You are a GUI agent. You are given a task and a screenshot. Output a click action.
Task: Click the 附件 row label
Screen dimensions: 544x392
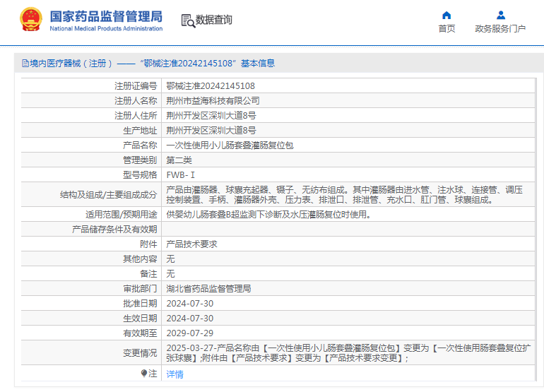click(x=148, y=244)
